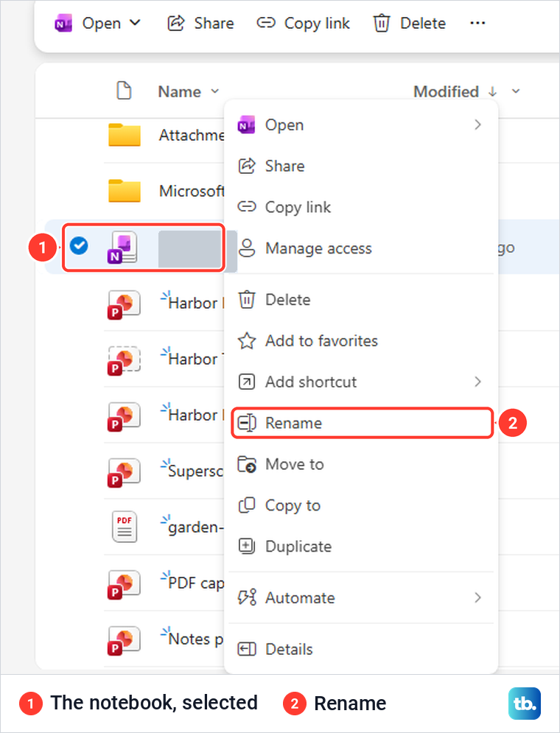Uncheck the selected notebook row checkmark
Image resolution: width=560 pixels, height=733 pixels.
tap(79, 245)
